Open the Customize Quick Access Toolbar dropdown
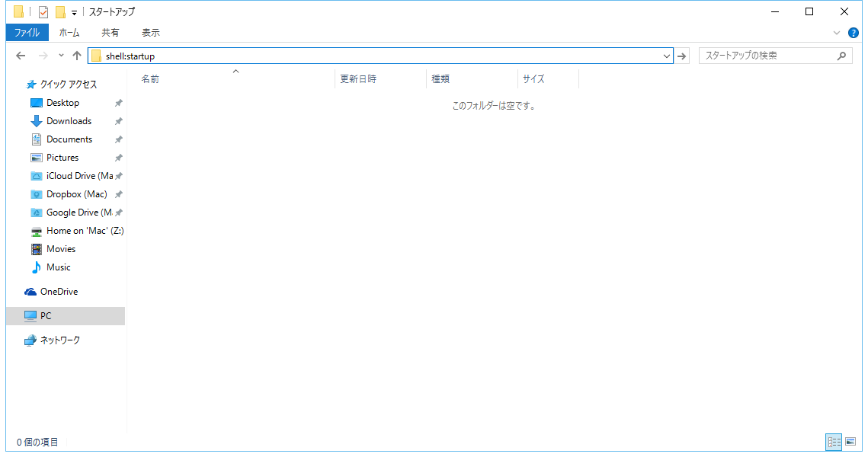This screenshot has width=868, height=457. (74, 12)
